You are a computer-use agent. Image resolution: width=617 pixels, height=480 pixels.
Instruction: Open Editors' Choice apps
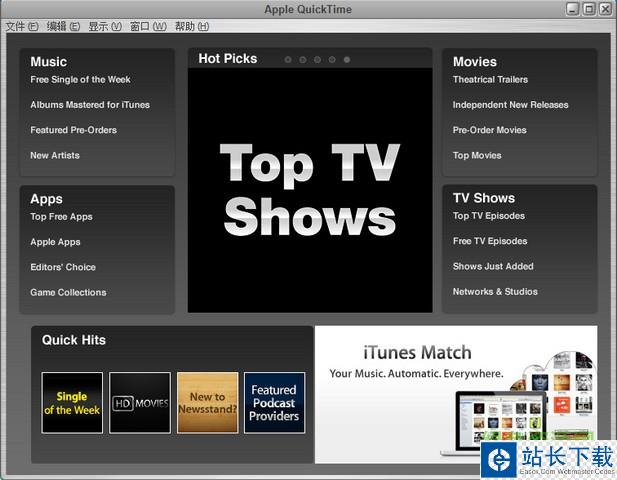(x=63, y=267)
